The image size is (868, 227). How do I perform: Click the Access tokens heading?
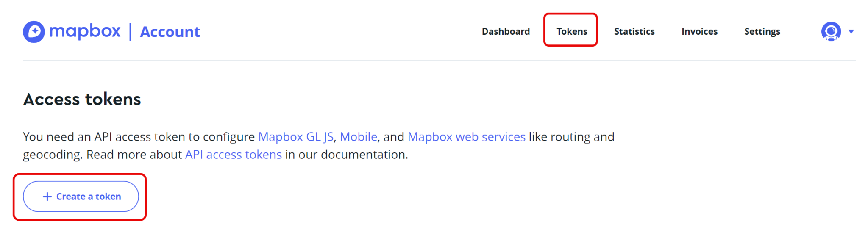82,100
